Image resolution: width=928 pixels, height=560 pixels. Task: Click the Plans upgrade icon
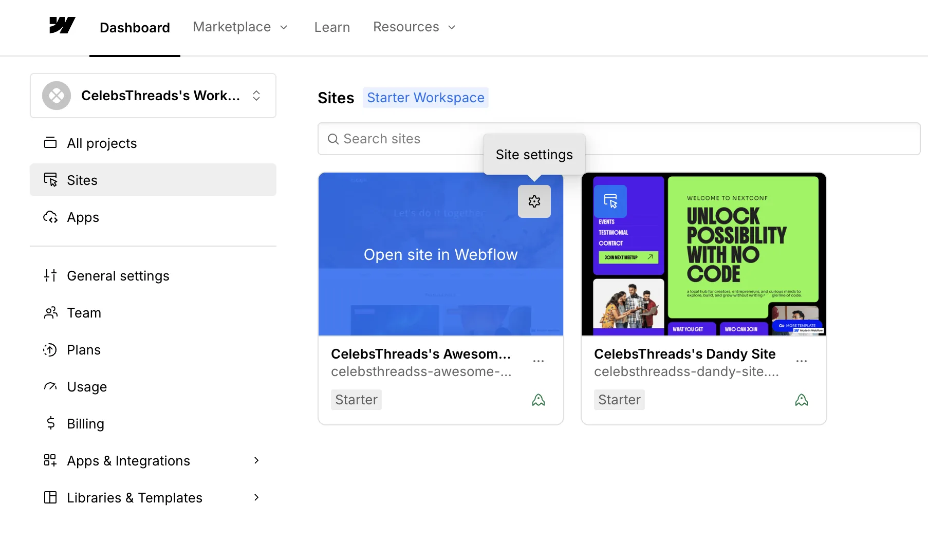pyautogui.click(x=50, y=349)
